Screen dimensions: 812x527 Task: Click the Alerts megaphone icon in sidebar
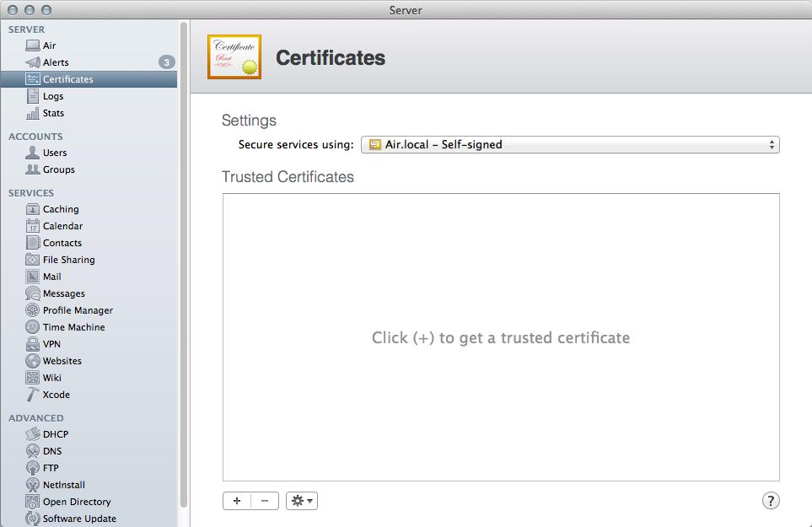(33, 62)
